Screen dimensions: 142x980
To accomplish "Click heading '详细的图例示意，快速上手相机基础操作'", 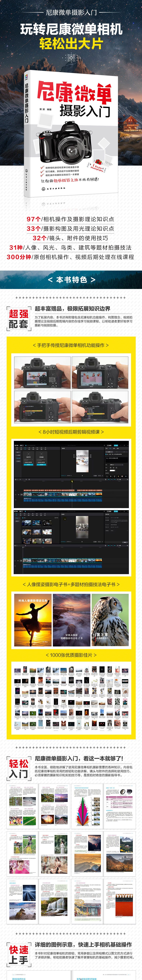I will [x=83, y=944].
